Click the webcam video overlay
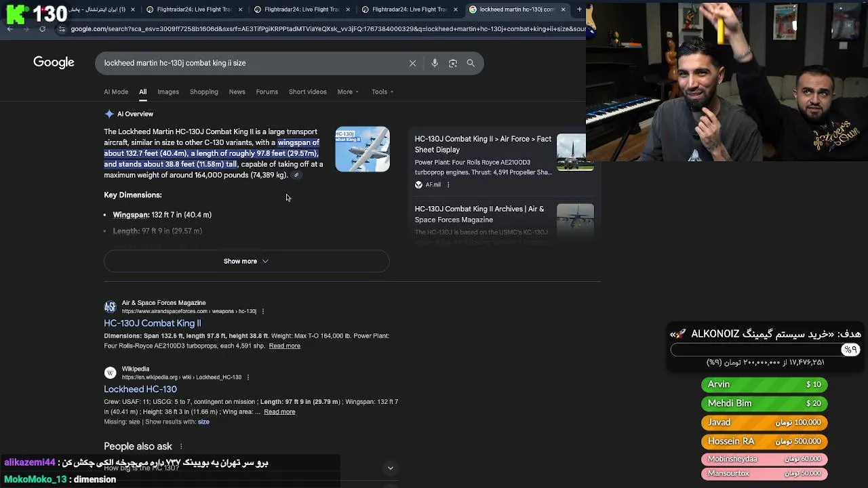The height and width of the screenshot is (488, 868). (727, 81)
